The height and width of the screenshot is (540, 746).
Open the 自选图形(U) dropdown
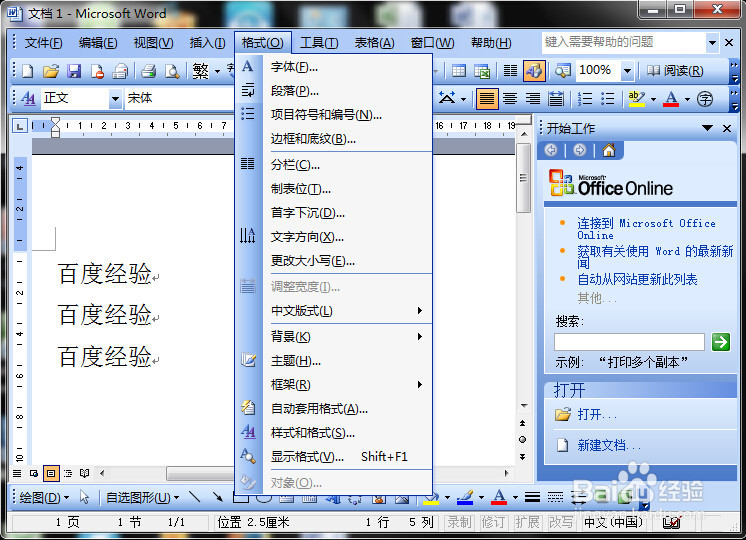(x=142, y=497)
